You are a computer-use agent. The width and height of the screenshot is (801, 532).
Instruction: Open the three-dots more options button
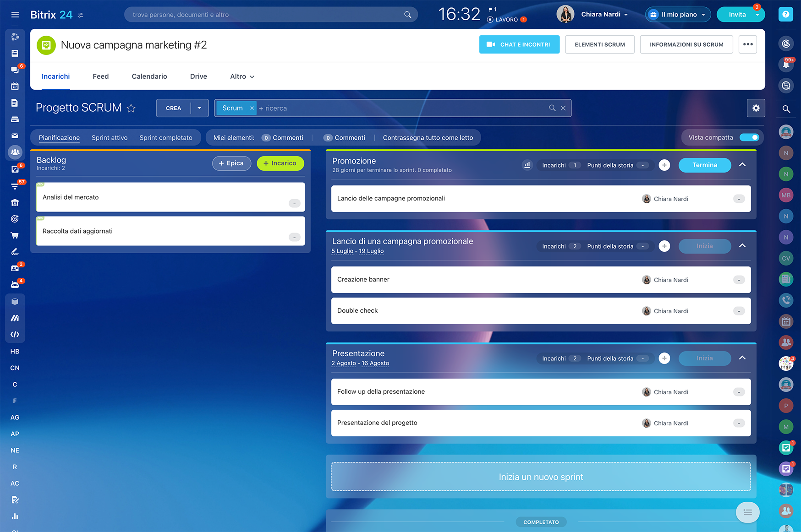(747, 44)
